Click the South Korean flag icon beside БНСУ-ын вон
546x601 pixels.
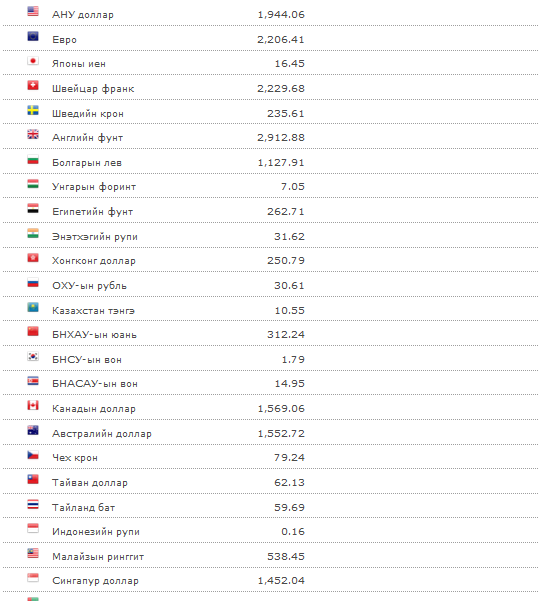point(33,356)
